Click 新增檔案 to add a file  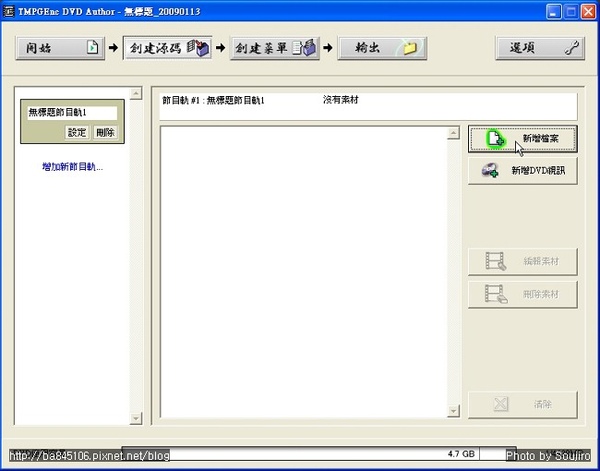523,139
